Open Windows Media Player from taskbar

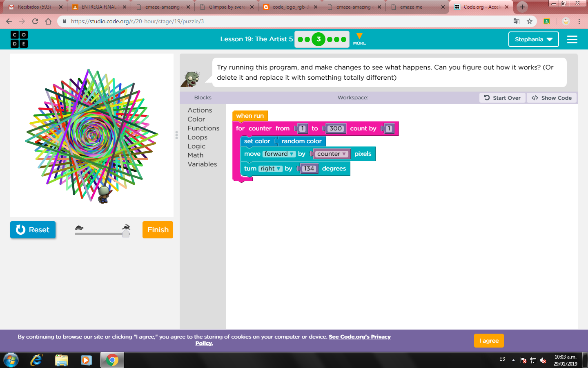click(x=87, y=360)
